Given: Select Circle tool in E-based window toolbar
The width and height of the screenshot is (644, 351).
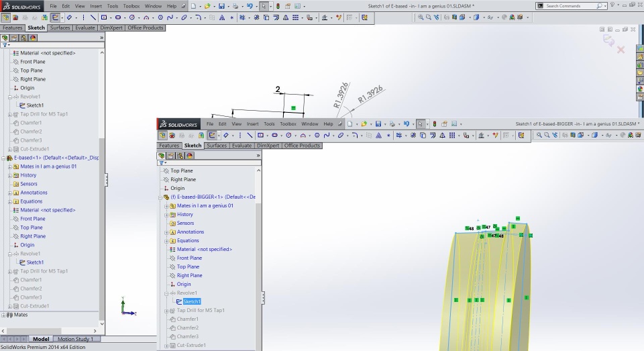Looking at the screenshot, I should click(x=132, y=17).
